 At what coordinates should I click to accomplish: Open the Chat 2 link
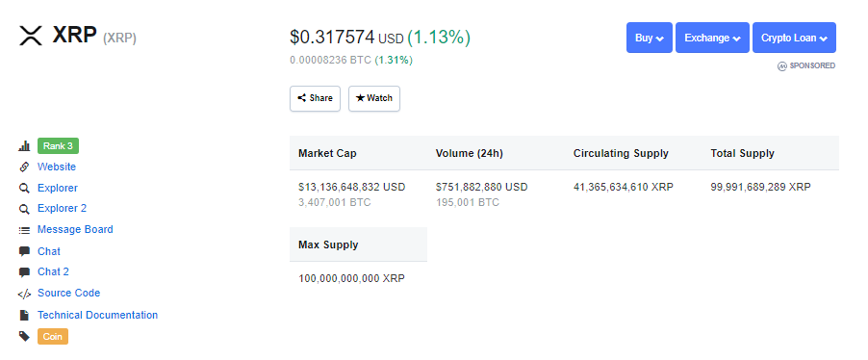pos(53,272)
